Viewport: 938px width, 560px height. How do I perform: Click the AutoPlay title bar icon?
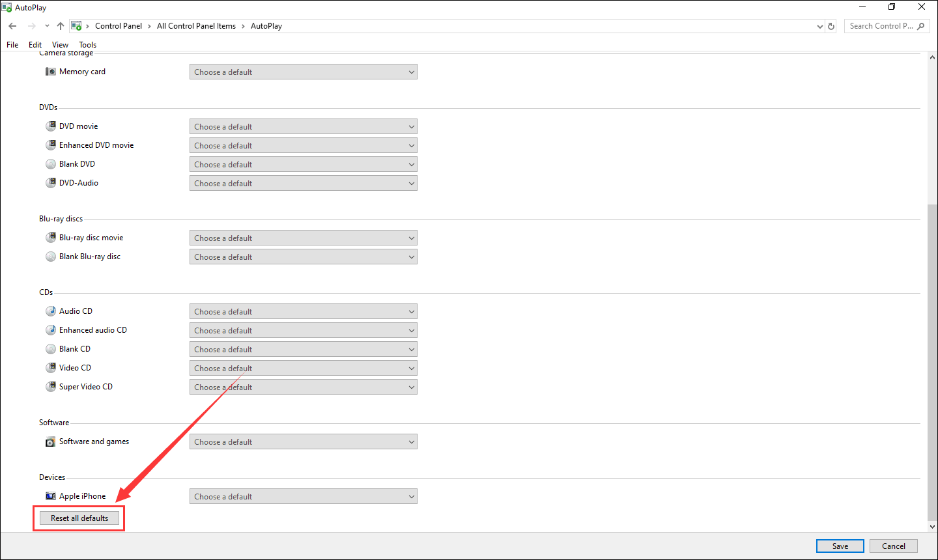[x=7, y=8]
